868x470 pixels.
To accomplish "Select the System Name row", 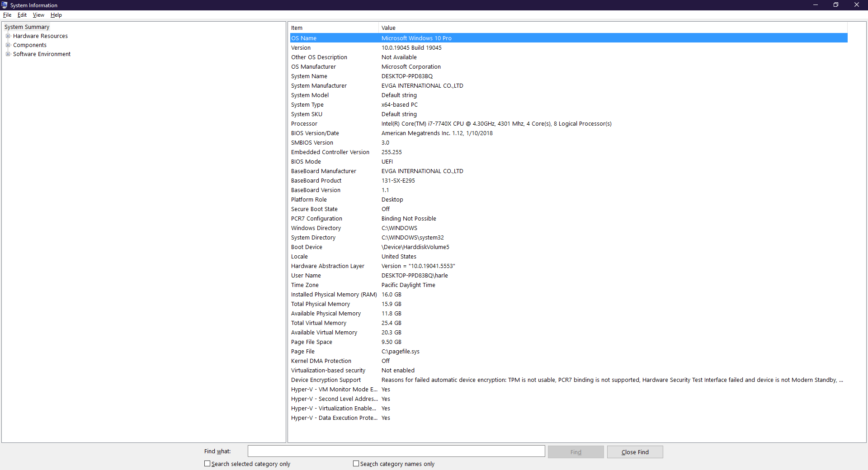I will pos(569,76).
